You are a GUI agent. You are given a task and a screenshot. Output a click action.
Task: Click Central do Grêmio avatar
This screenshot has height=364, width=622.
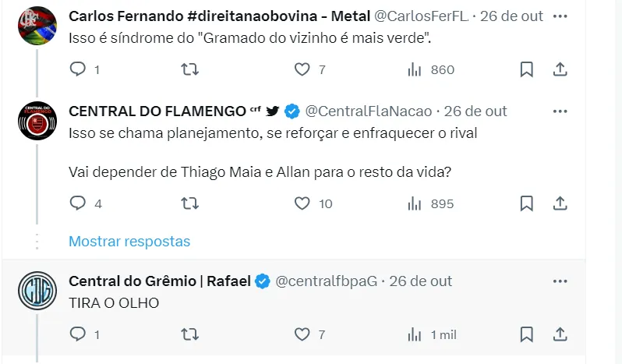point(37,292)
